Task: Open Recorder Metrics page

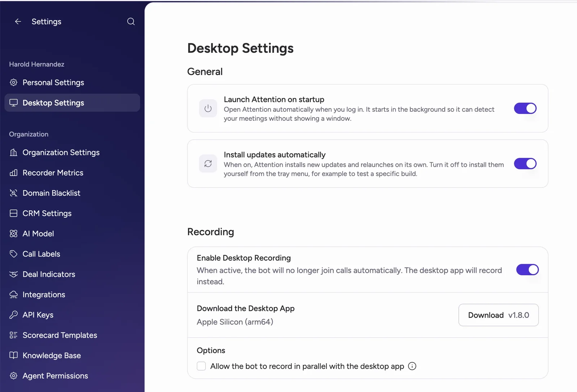Action: click(x=72, y=173)
